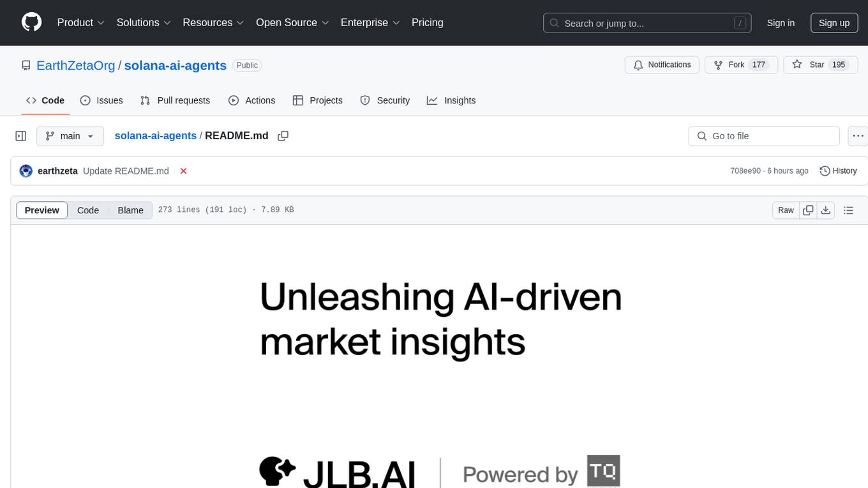View the failed checks red X status
868x488 pixels.
click(183, 171)
